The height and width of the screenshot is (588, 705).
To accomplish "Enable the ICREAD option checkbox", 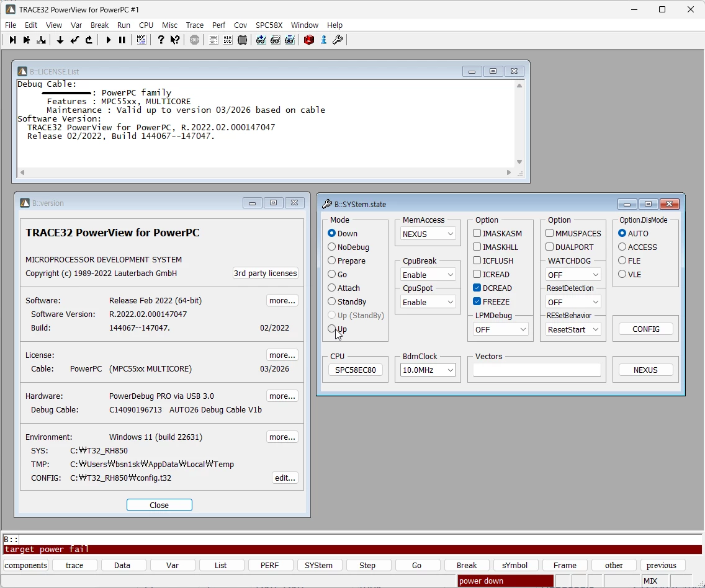I will click(477, 274).
